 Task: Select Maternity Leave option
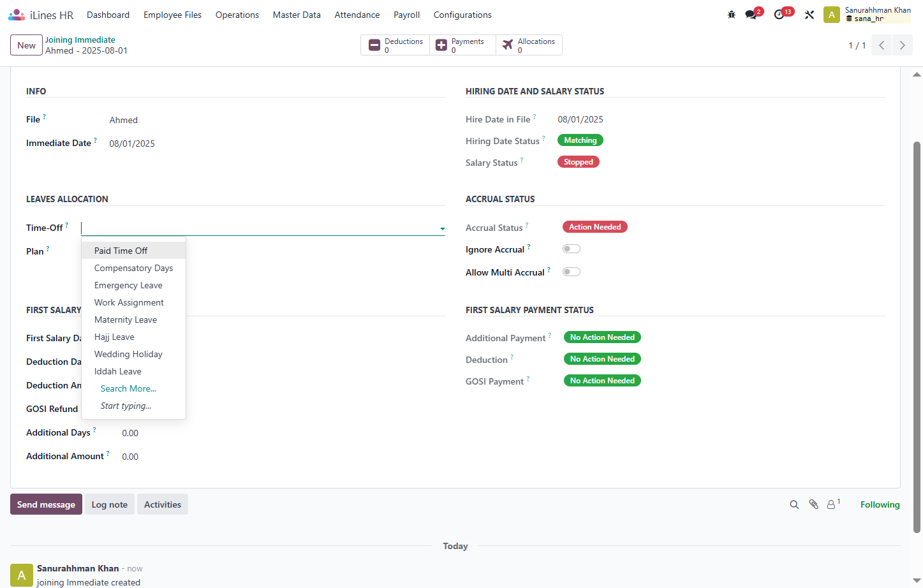pyautogui.click(x=134, y=320)
